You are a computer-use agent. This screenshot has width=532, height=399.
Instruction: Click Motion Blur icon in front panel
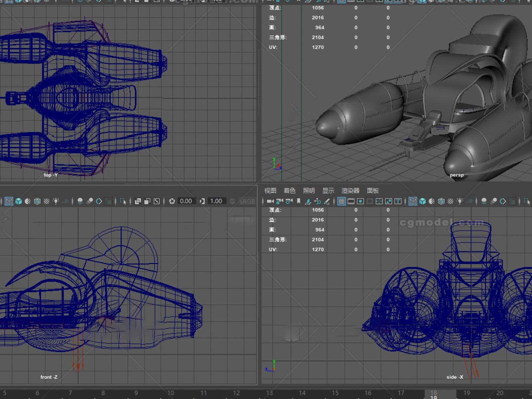coord(89,201)
